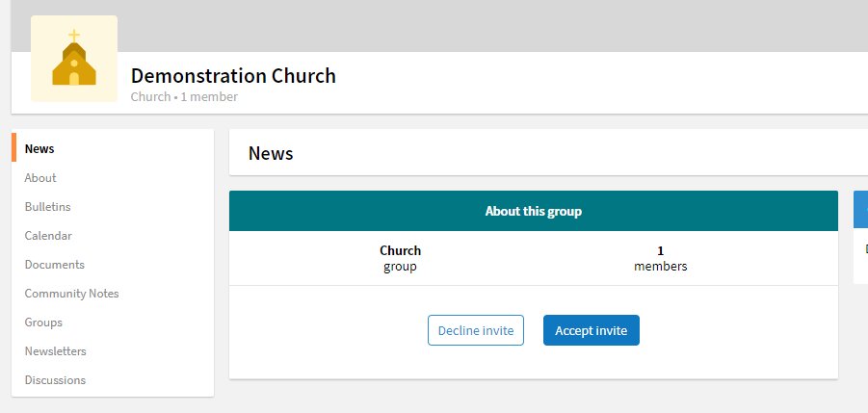Click the News page heading
Screen dimensions: 868x413
tap(271, 153)
